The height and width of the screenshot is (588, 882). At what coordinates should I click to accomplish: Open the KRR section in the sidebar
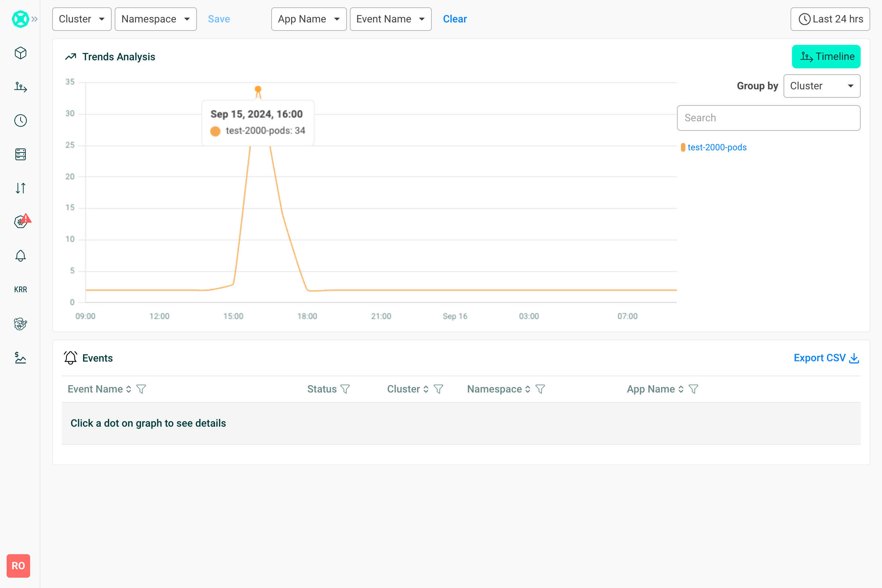click(20, 289)
